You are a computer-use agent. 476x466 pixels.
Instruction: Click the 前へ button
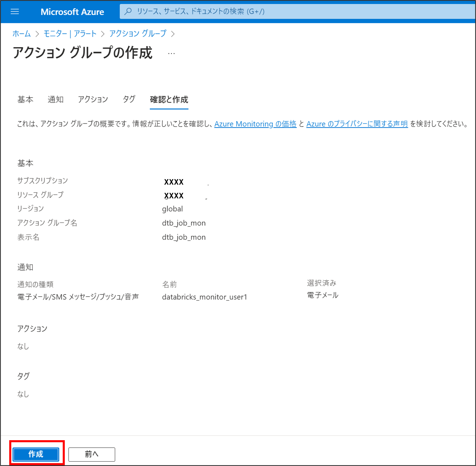[x=92, y=454]
